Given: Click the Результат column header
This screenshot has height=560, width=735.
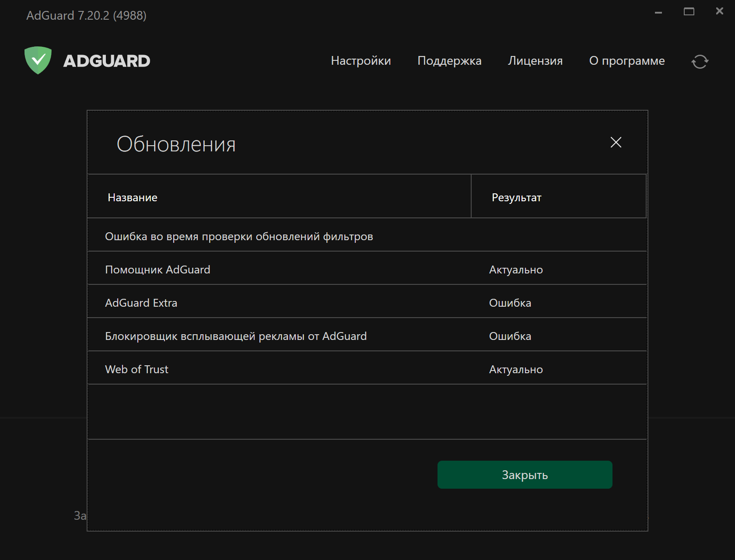Looking at the screenshot, I should [x=559, y=196].
